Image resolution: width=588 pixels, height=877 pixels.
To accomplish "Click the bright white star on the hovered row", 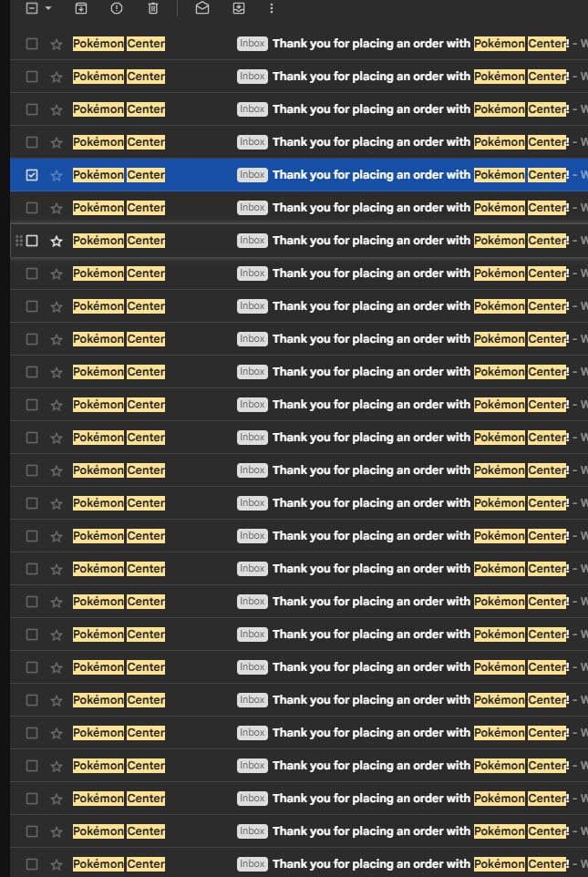I will (x=57, y=241).
